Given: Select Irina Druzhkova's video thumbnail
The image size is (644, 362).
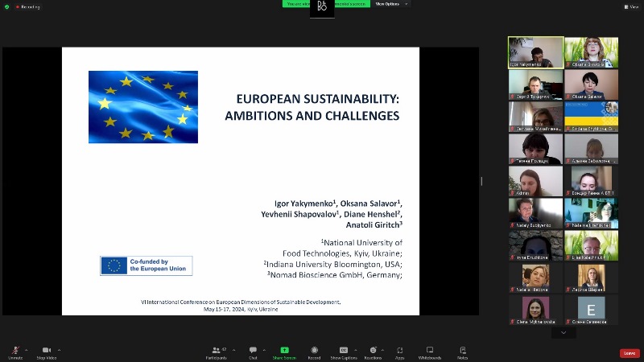Looking at the screenshot, I should click(535, 245).
